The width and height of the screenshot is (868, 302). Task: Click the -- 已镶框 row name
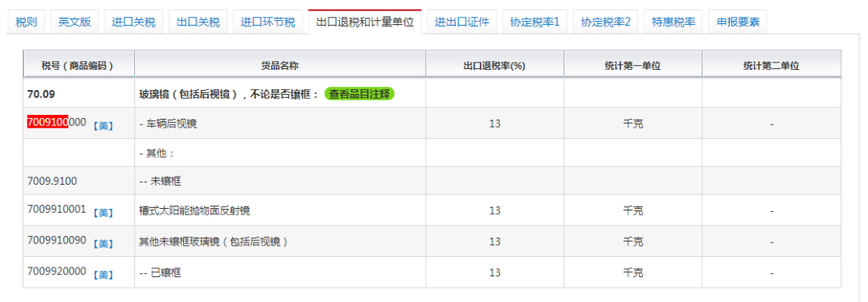point(161,273)
